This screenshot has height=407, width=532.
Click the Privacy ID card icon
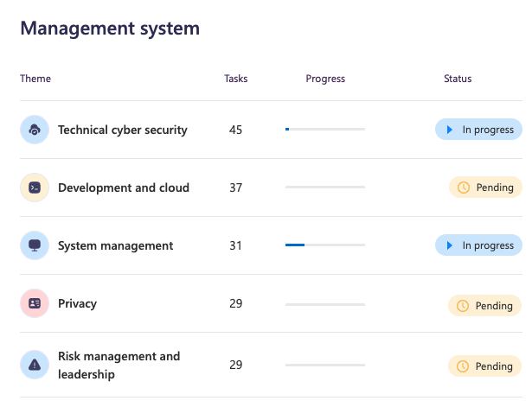tap(35, 303)
